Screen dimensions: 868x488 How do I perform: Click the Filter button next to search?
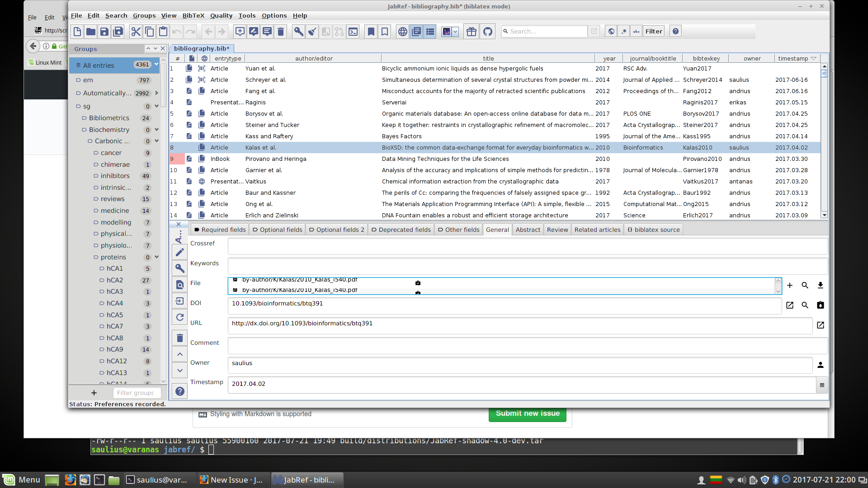(653, 31)
